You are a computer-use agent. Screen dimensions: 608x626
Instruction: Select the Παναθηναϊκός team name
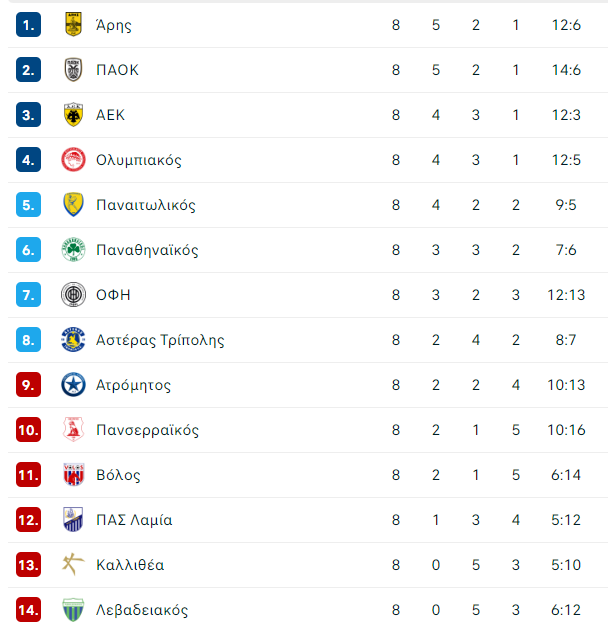point(147,250)
